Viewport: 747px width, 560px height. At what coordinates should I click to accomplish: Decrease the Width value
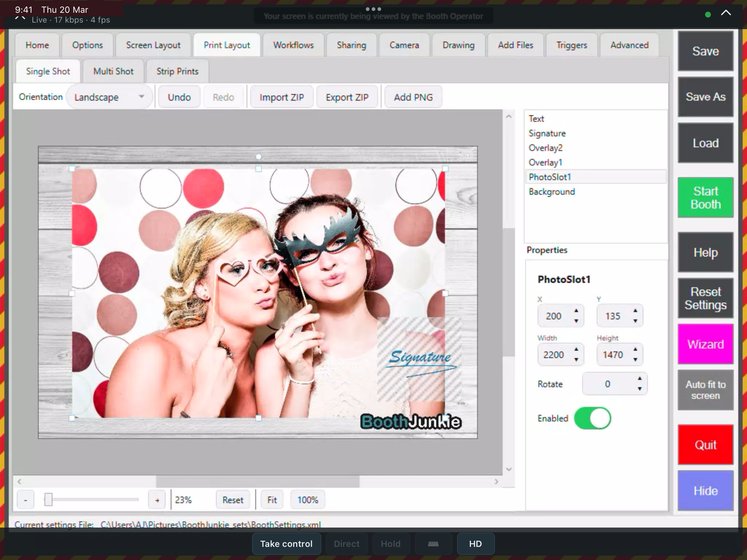576,359
